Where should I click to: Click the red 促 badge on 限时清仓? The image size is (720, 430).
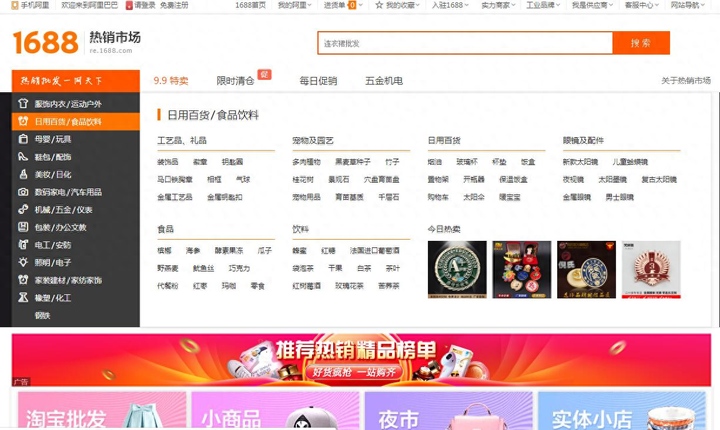click(264, 74)
